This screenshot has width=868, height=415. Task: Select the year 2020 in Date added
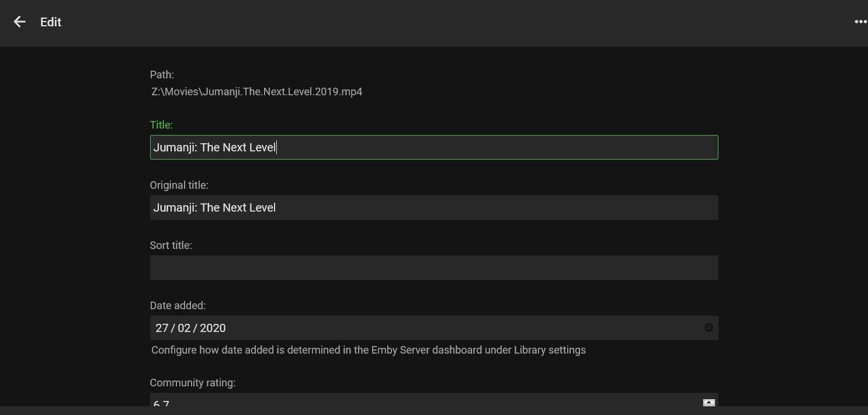click(x=213, y=328)
